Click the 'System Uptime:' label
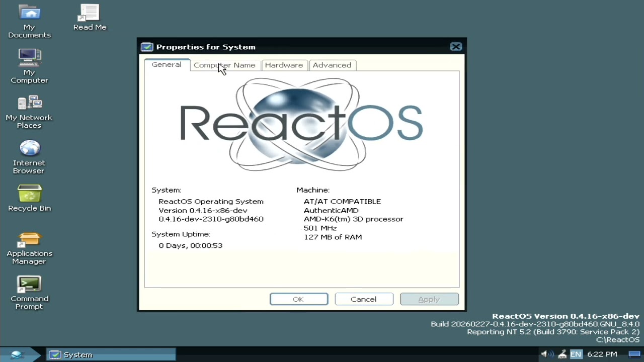 coord(181,234)
